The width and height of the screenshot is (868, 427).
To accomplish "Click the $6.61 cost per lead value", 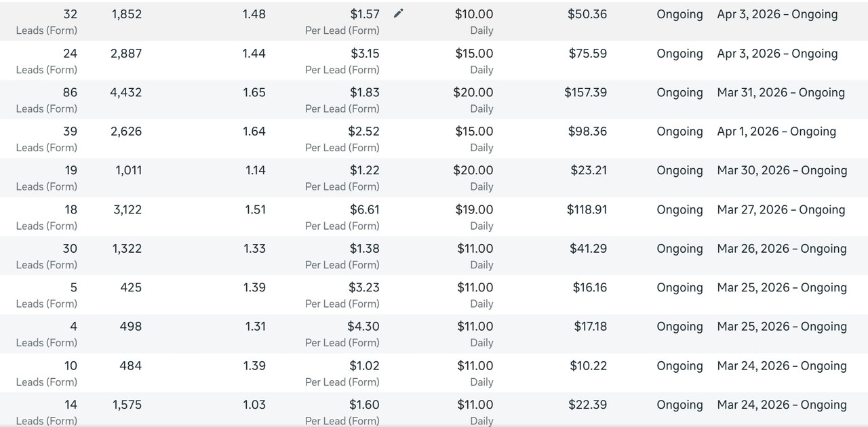I will (364, 209).
